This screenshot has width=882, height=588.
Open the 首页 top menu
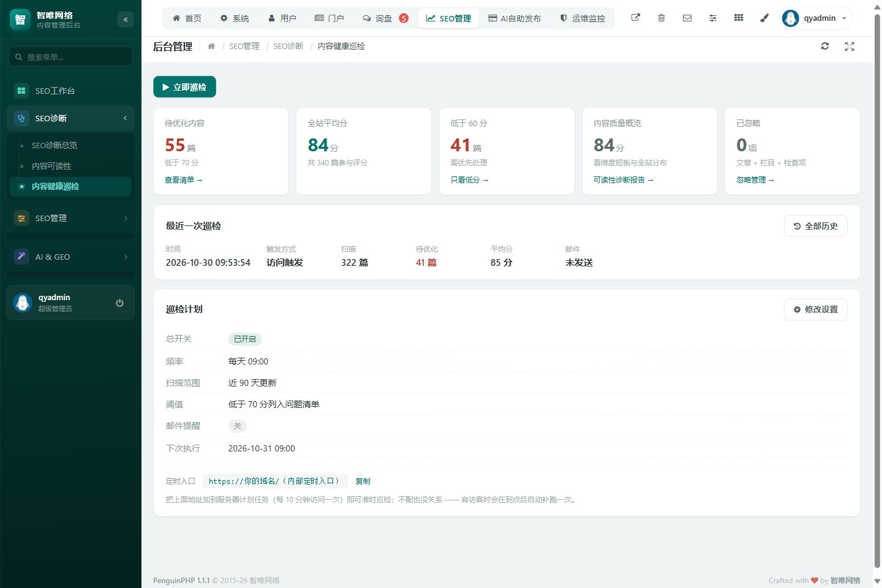(x=187, y=18)
